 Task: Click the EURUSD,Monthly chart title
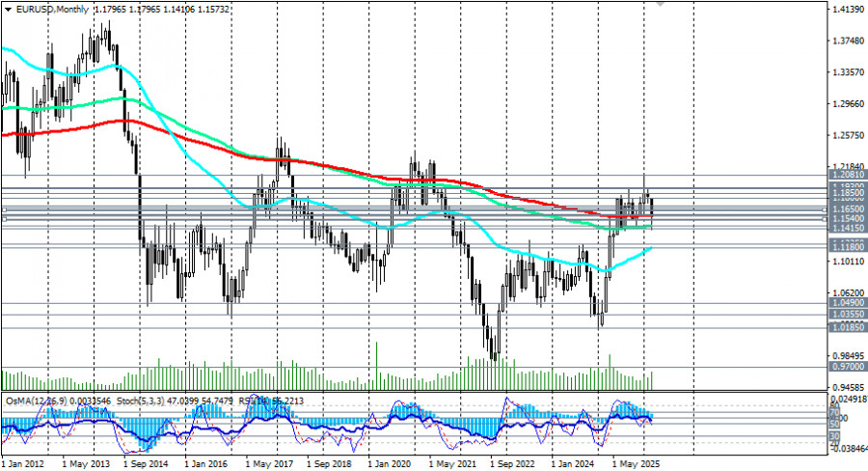(x=52, y=10)
